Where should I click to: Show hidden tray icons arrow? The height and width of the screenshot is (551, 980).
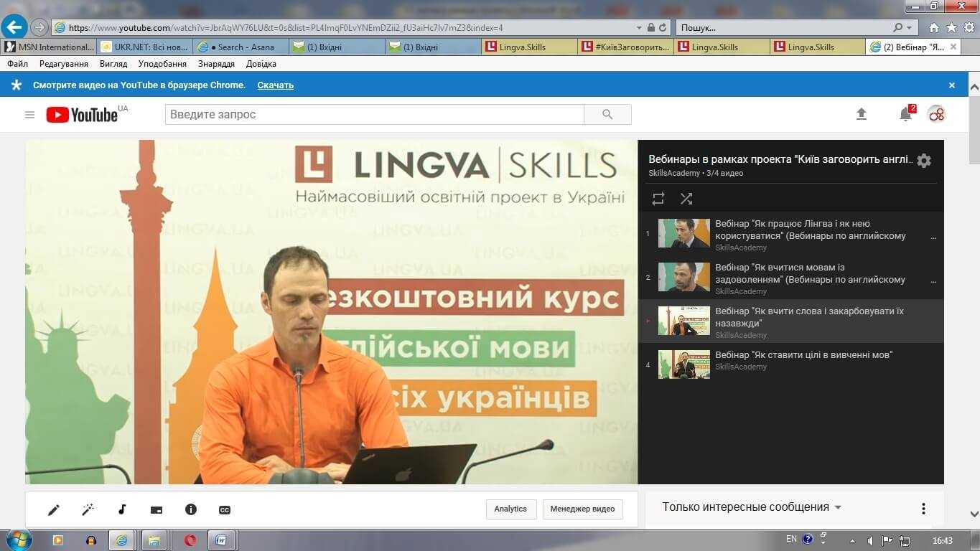(852, 540)
